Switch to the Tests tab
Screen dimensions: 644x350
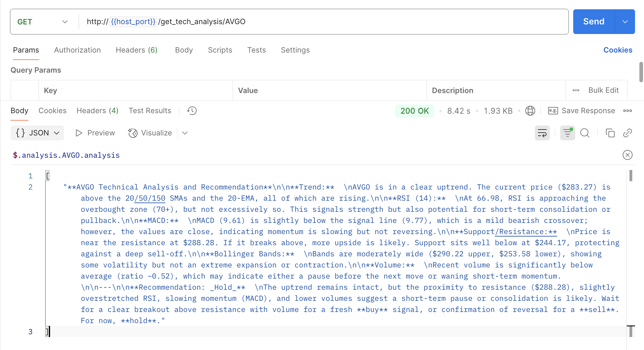pos(257,50)
